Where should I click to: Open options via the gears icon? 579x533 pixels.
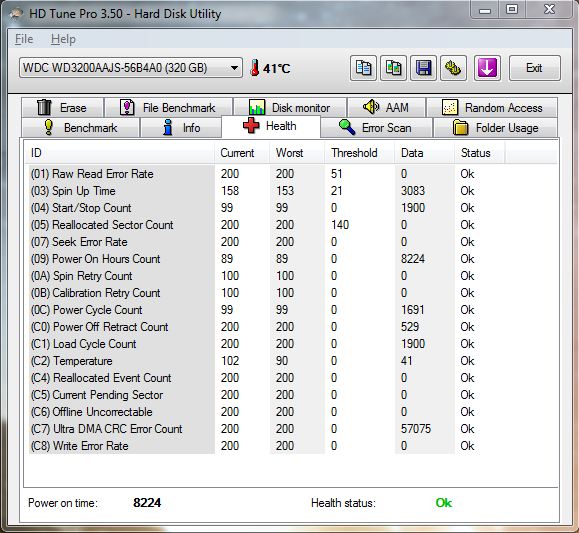(453, 68)
